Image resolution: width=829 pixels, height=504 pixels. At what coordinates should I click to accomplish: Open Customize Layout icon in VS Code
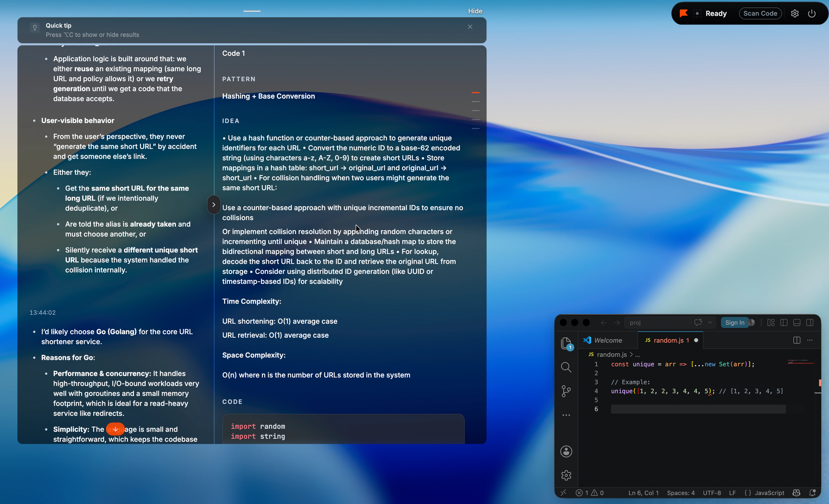[771, 323]
